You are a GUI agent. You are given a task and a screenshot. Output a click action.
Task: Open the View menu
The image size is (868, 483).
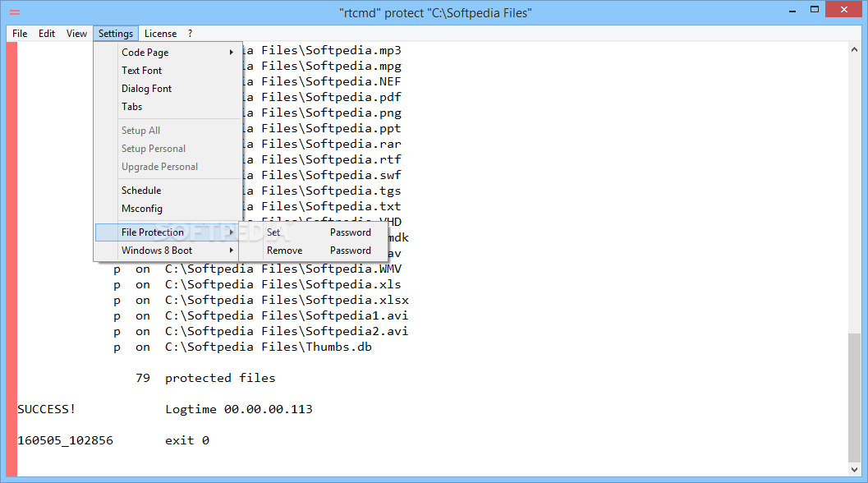coord(76,33)
